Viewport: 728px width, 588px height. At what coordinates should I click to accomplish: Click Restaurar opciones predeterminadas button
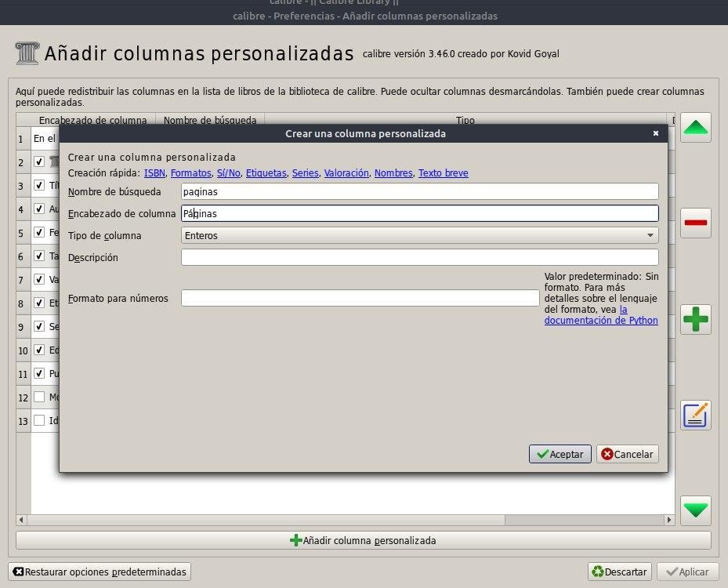pyautogui.click(x=100, y=572)
